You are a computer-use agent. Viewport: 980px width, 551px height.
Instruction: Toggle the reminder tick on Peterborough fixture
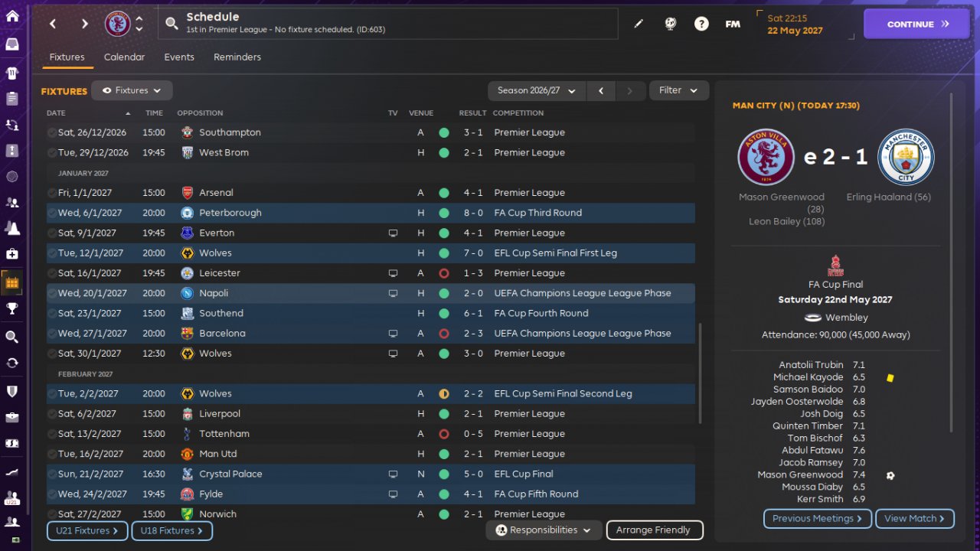click(x=52, y=213)
